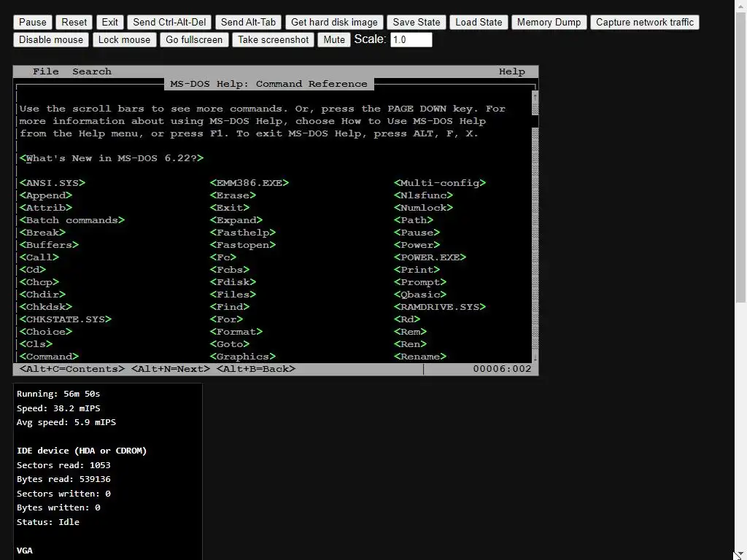747x560 pixels.
Task: Click the Exit button
Action: tap(109, 23)
